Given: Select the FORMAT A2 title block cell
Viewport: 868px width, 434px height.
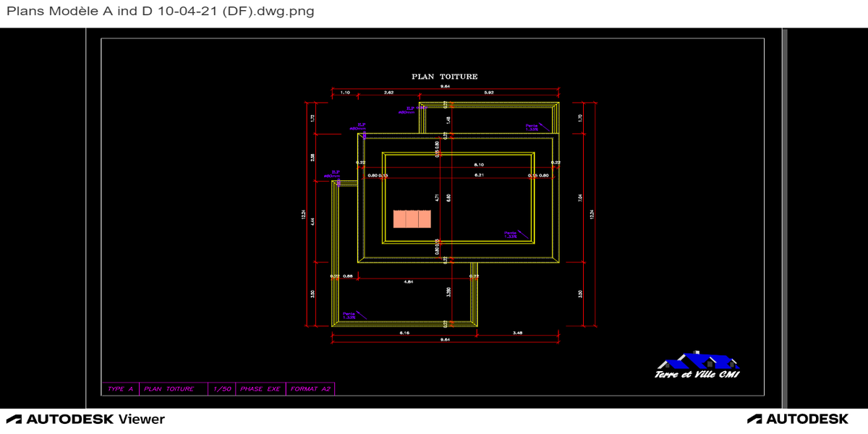Looking at the screenshot, I should click(x=310, y=389).
